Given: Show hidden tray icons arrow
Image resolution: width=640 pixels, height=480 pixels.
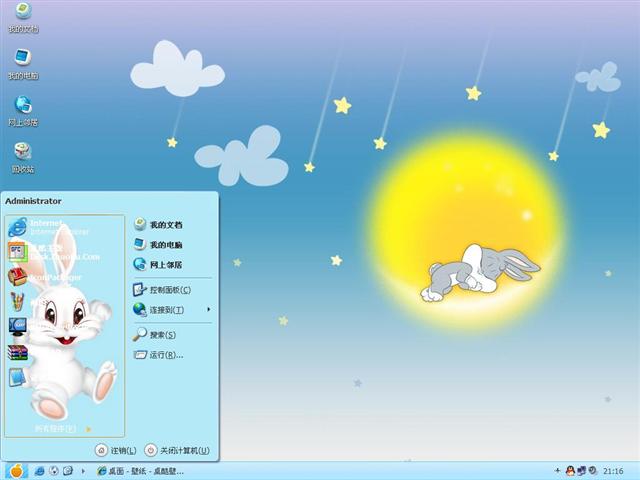Looking at the screenshot, I should (x=558, y=471).
